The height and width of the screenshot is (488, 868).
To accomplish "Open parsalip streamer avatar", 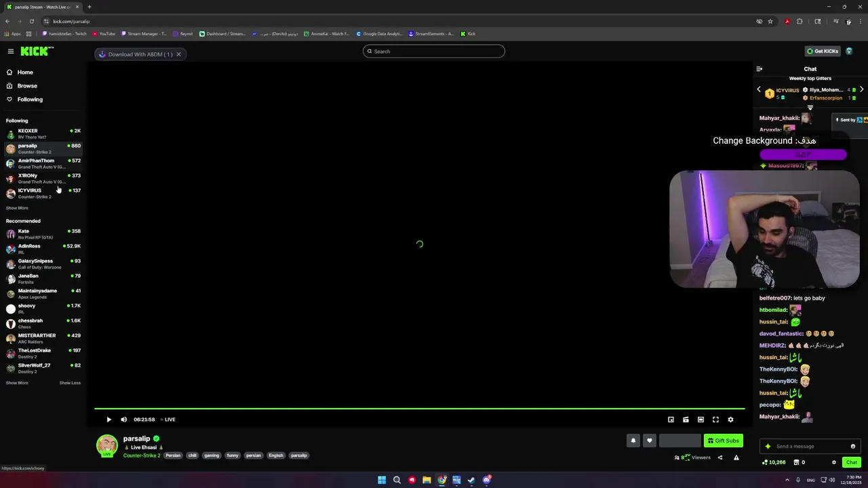I will click(106, 445).
